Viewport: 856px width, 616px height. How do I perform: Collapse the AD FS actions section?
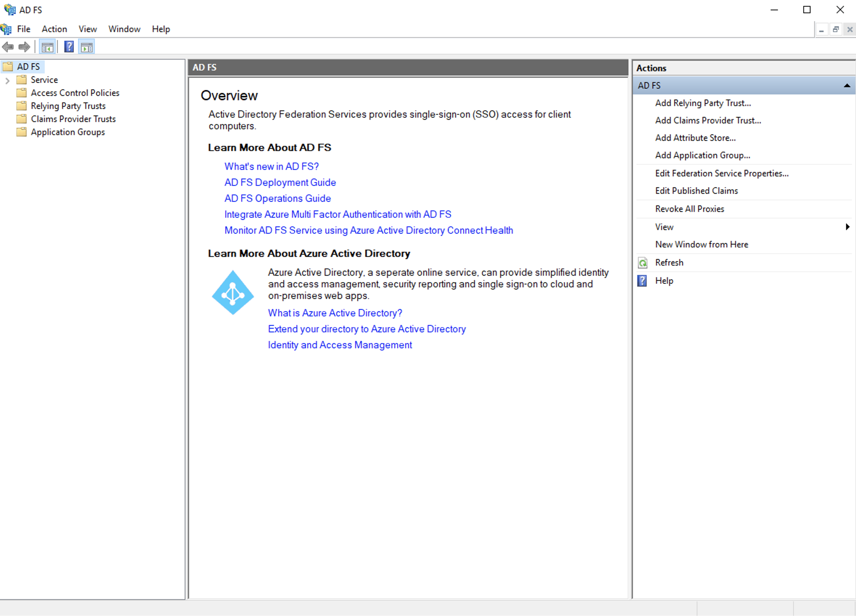pyautogui.click(x=847, y=86)
